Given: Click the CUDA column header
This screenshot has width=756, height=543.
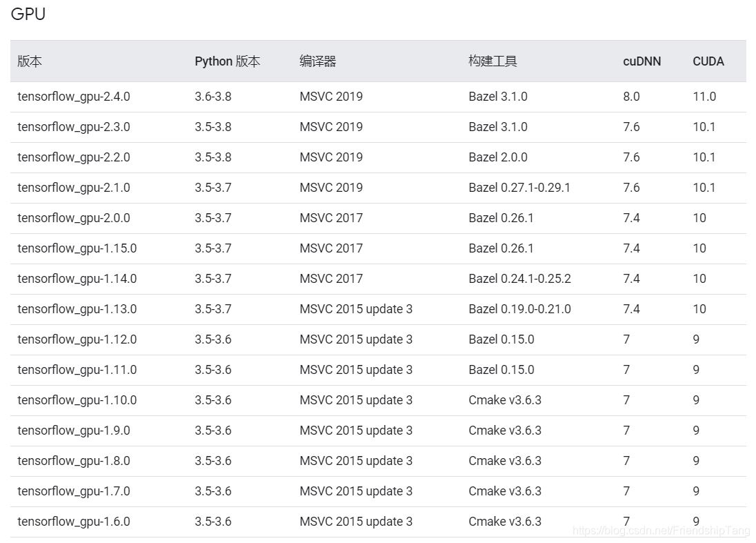Looking at the screenshot, I should pos(708,61).
